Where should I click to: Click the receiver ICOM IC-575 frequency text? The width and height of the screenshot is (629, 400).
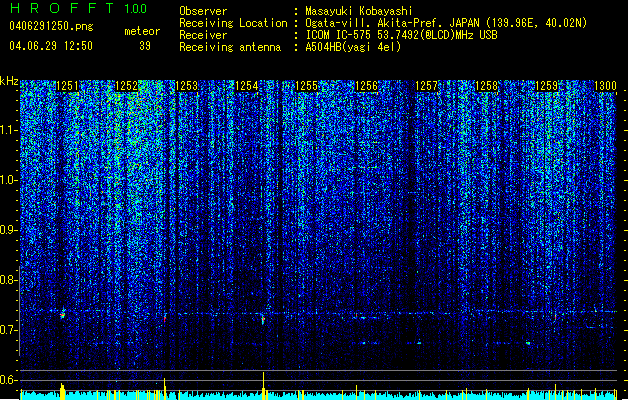(401, 35)
